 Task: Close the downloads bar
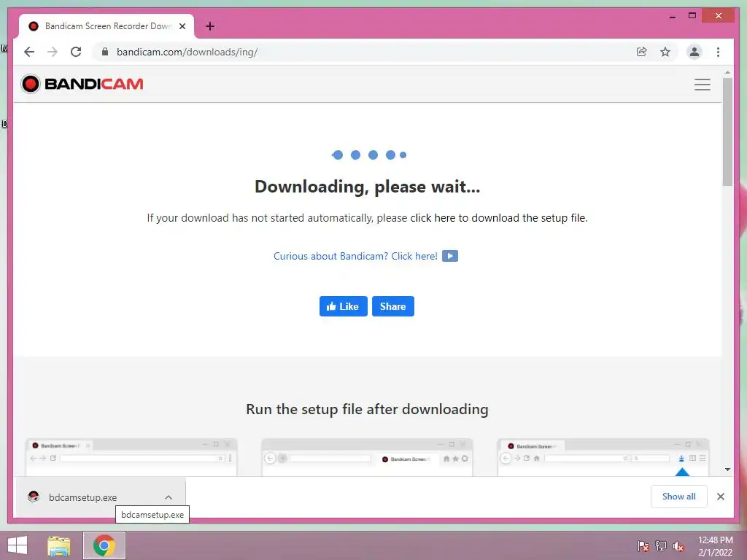point(720,497)
